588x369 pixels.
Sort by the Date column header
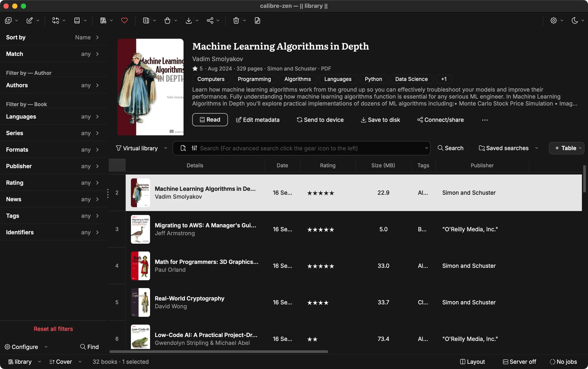(x=282, y=166)
